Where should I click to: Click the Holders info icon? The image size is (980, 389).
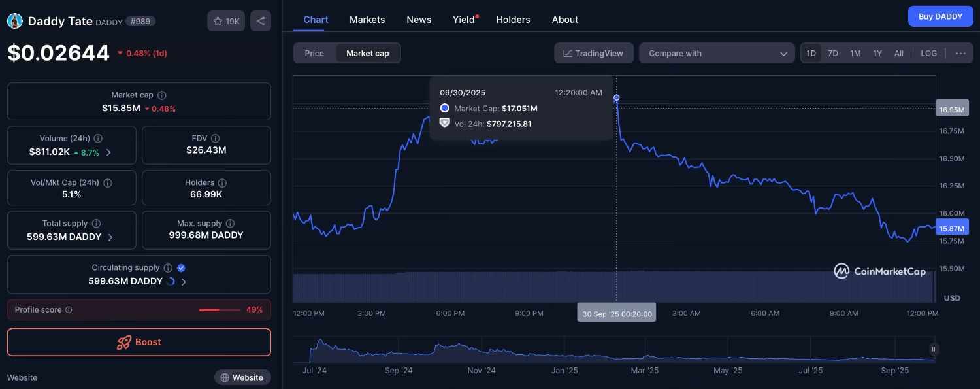click(222, 183)
